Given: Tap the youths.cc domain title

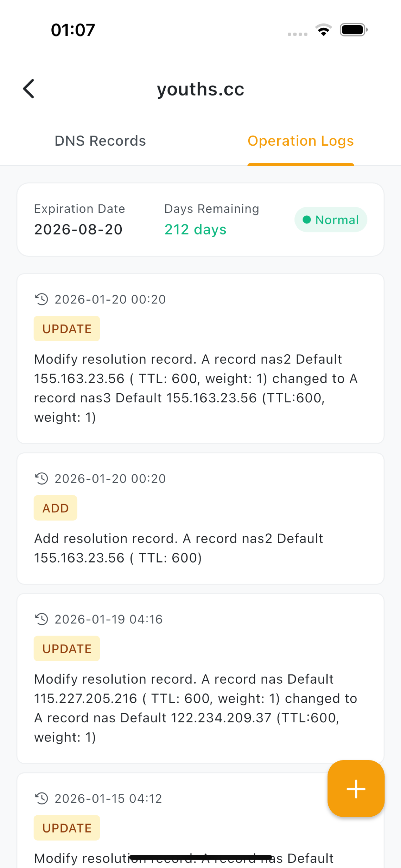Looking at the screenshot, I should coord(200,89).
